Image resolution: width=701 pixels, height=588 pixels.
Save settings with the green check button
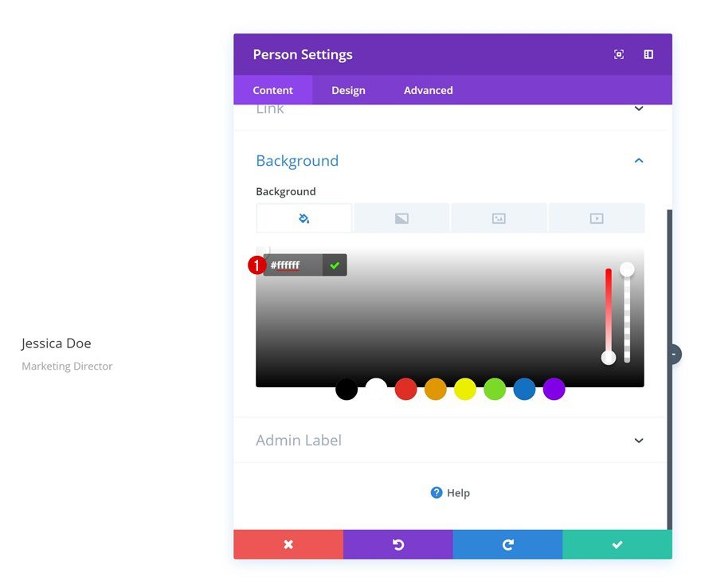[x=617, y=544]
